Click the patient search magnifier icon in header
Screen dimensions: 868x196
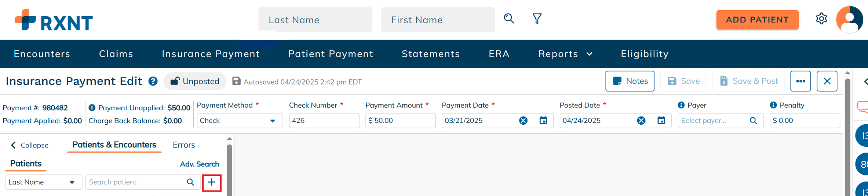[509, 18]
